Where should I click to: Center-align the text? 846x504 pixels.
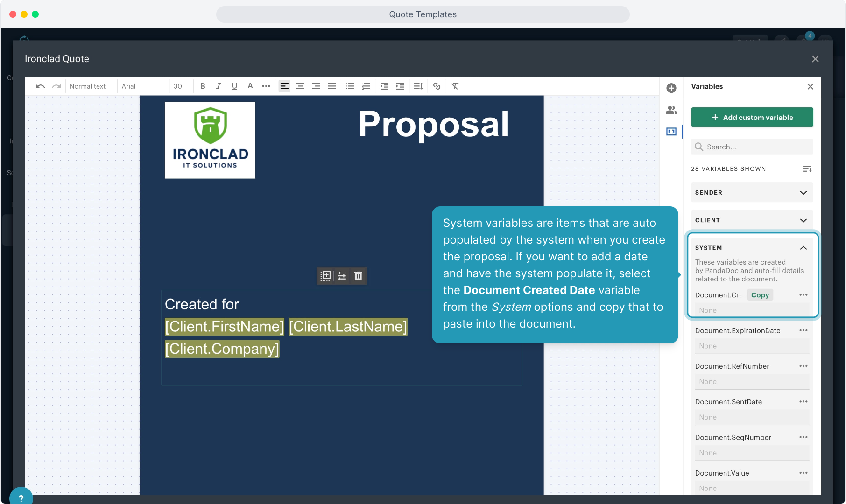pyautogui.click(x=300, y=86)
